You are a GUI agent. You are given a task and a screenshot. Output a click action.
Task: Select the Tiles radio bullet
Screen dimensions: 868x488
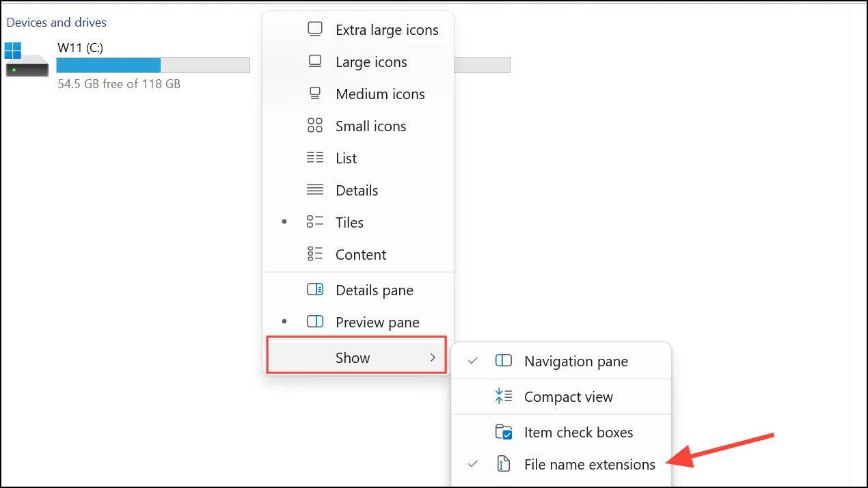pos(284,223)
